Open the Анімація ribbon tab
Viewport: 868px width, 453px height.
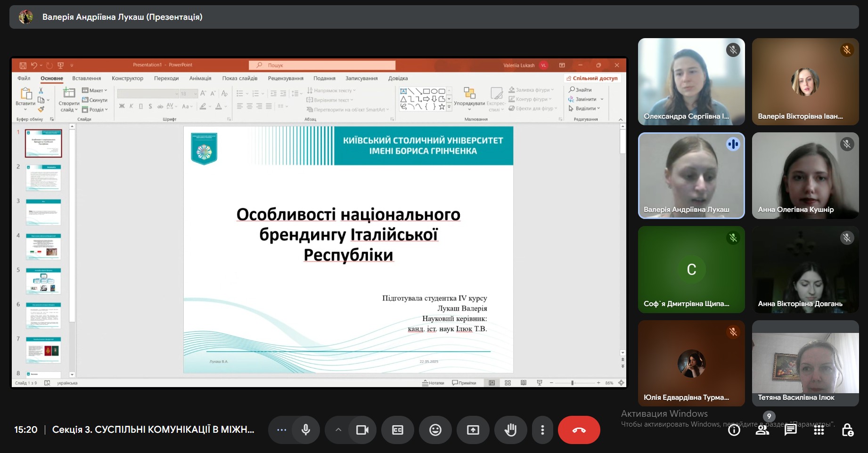pyautogui.click(x=200, y=79)
